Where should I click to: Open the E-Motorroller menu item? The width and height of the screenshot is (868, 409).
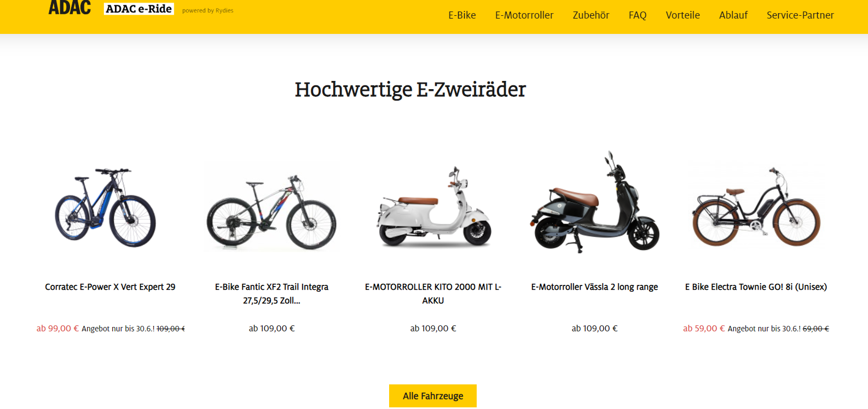pyautogui.click(x=524, y=15)
